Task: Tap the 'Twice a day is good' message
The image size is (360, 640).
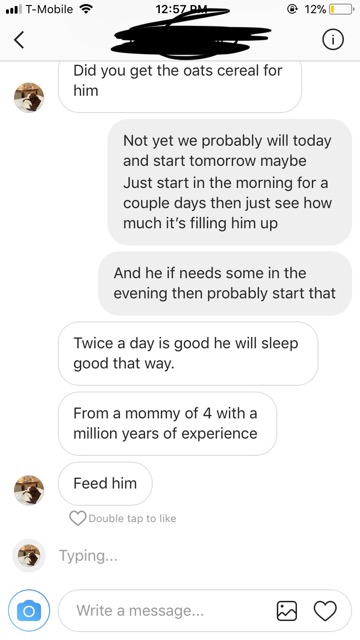Action: (188, 353)
